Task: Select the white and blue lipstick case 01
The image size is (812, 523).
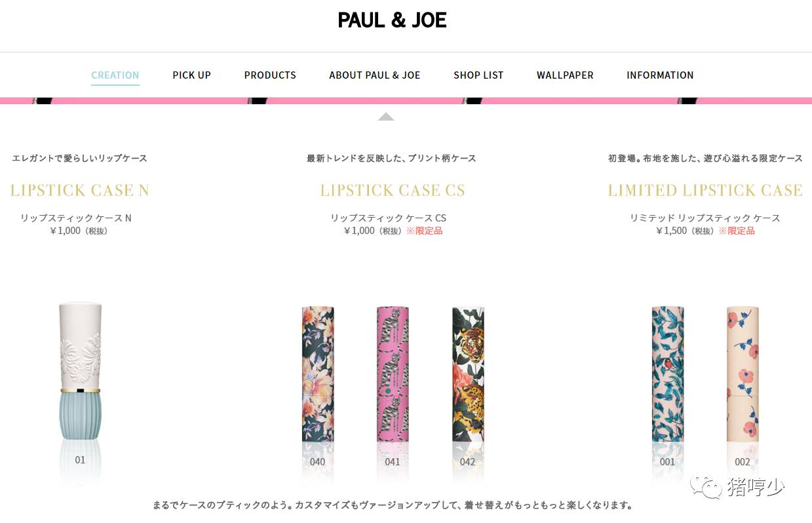Action: pos(80,370)
